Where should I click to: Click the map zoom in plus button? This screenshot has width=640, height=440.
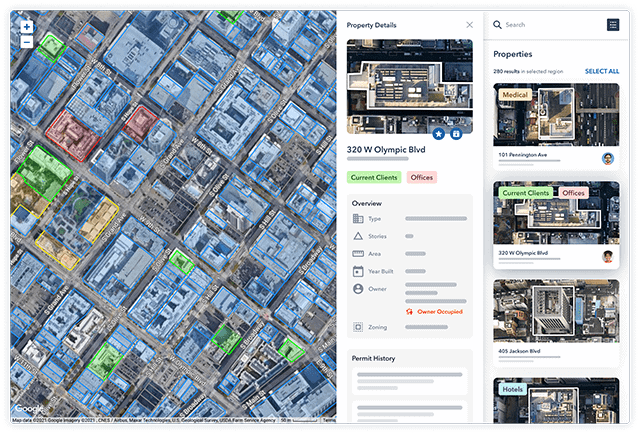tap(26, 27)
